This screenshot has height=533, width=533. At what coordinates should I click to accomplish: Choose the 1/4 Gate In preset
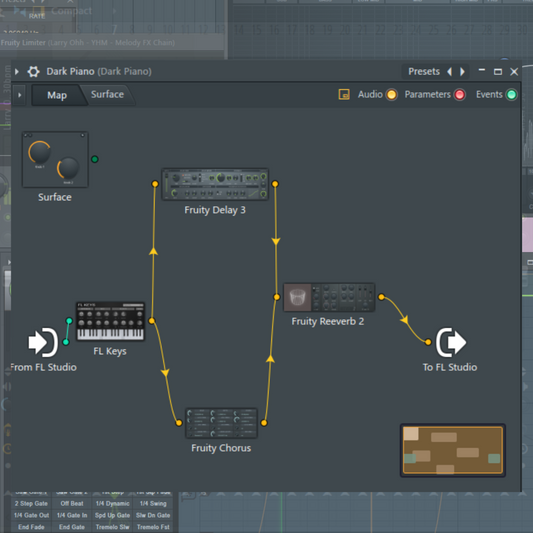coord(72,515)
